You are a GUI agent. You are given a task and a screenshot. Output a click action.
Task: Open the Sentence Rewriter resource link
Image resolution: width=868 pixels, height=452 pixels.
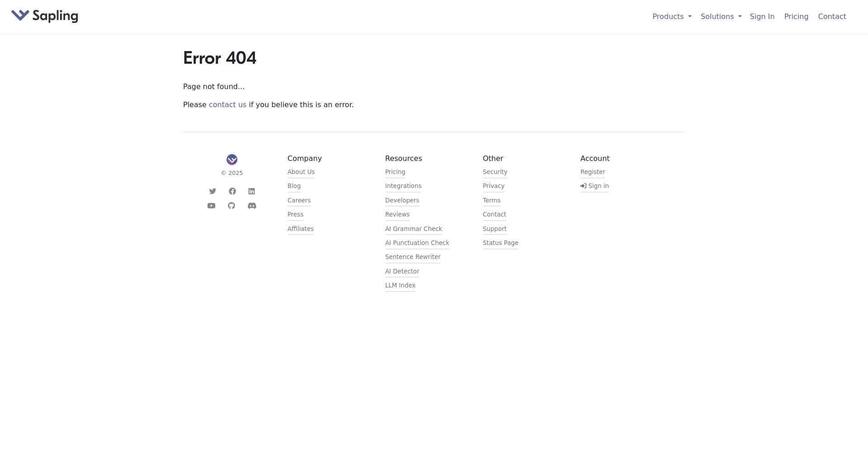413,257
